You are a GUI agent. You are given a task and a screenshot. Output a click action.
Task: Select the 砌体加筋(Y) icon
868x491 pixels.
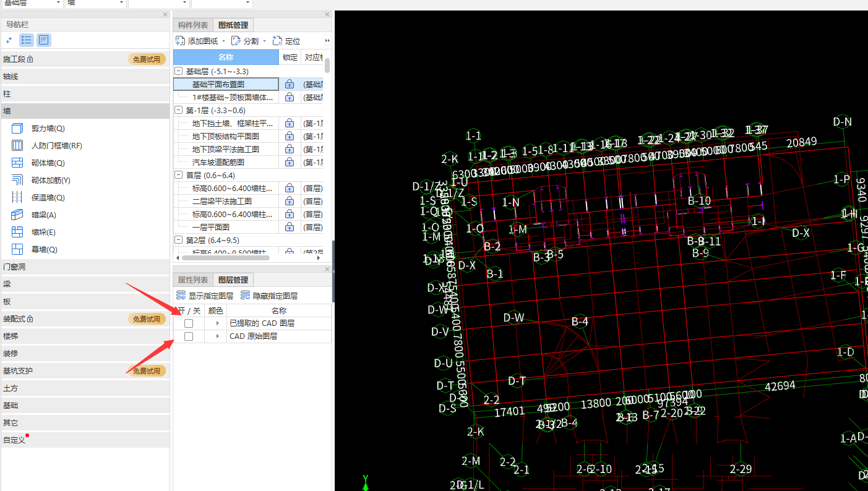coord(18,181)
